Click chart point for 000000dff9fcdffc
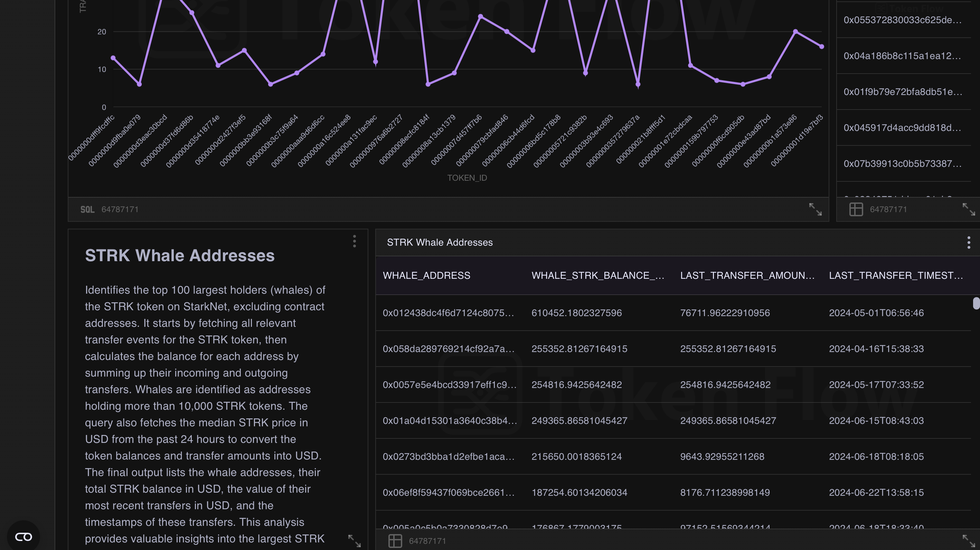This screenshot has height=550, width=980. (x=113, y=58)
